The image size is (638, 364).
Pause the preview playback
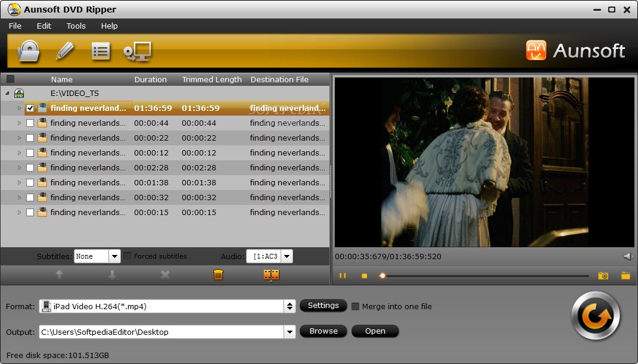[x=343, y=276]
